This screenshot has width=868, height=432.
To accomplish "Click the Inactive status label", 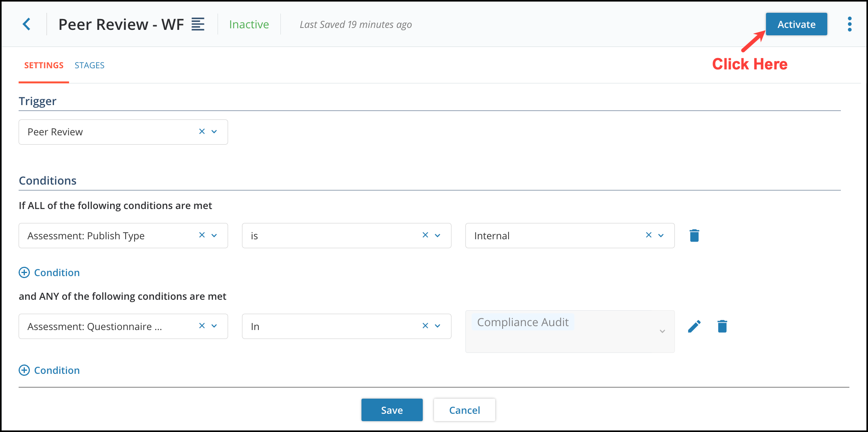I will coord(249,24).
